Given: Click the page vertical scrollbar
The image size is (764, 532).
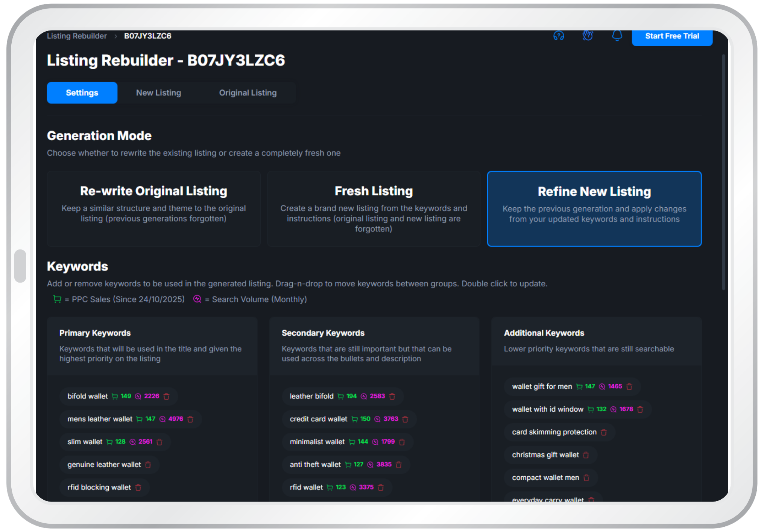Looking at the screenshot, I should coord(723,172).
